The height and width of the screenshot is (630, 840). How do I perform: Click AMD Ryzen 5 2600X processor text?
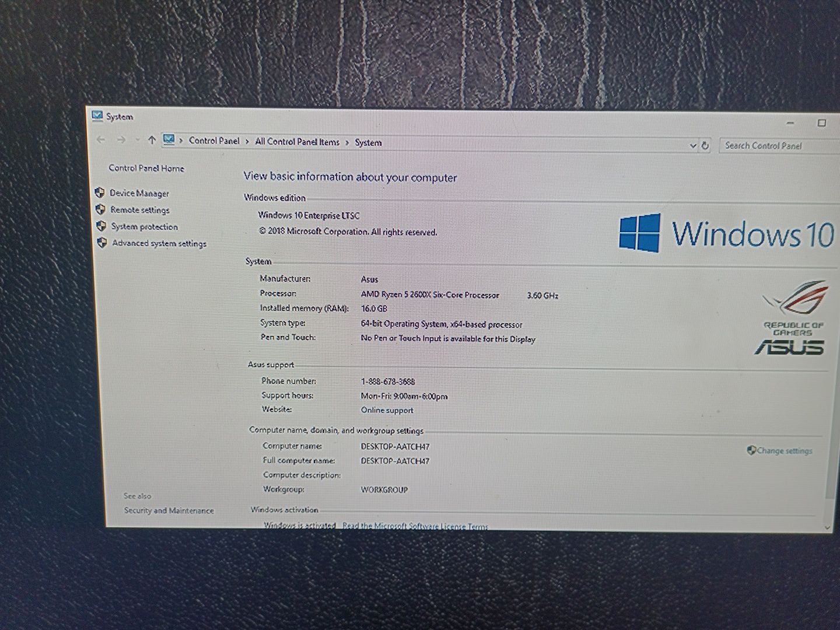(430, 295)
